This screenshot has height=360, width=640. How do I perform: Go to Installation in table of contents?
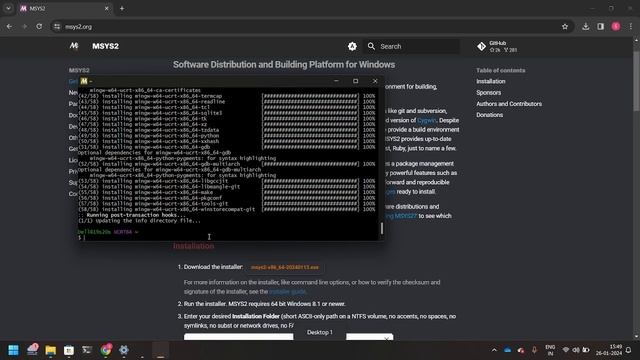click(x=491, y=81)
